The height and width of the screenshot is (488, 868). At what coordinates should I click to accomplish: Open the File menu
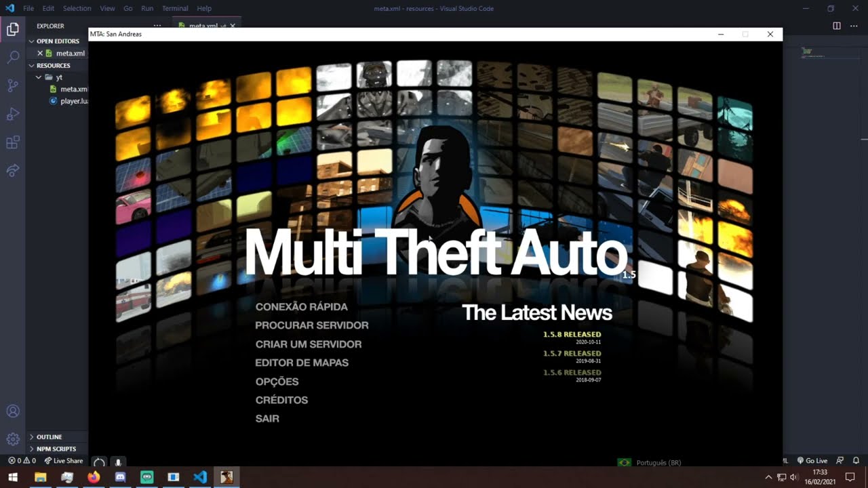click(x=28, y=9)
